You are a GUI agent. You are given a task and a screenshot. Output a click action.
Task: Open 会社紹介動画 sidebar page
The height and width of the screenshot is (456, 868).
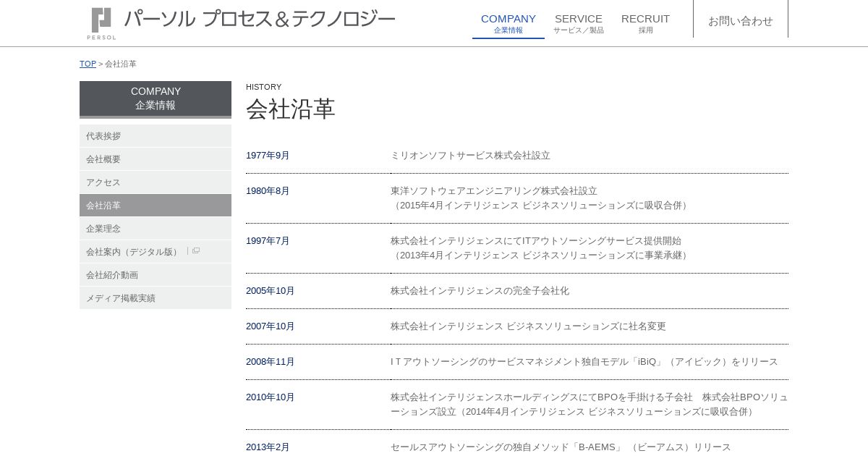tap(156, 275)
